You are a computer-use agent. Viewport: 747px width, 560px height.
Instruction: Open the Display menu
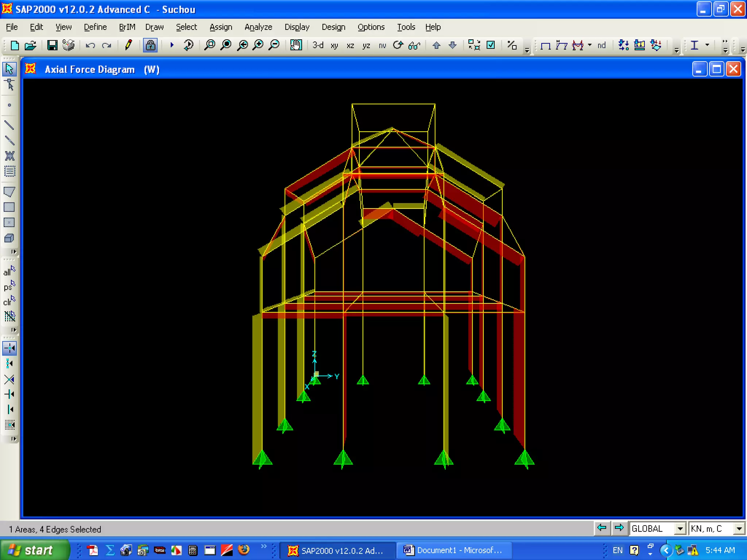point(297,27)
